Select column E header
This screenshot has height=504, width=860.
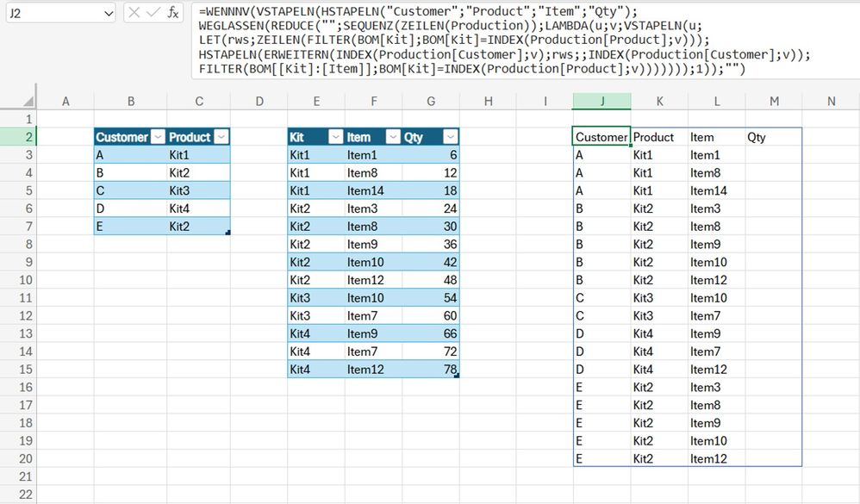pyautogui.click(x=316, y=102)
